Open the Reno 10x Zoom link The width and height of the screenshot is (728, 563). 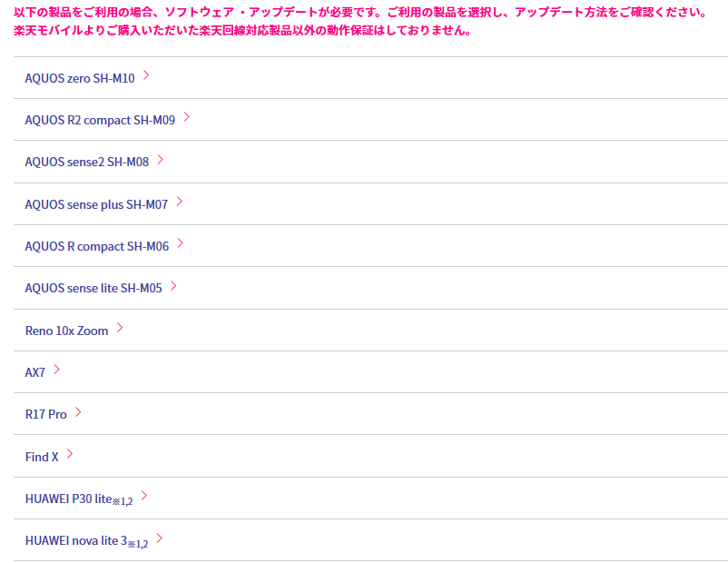coord(66,331)
